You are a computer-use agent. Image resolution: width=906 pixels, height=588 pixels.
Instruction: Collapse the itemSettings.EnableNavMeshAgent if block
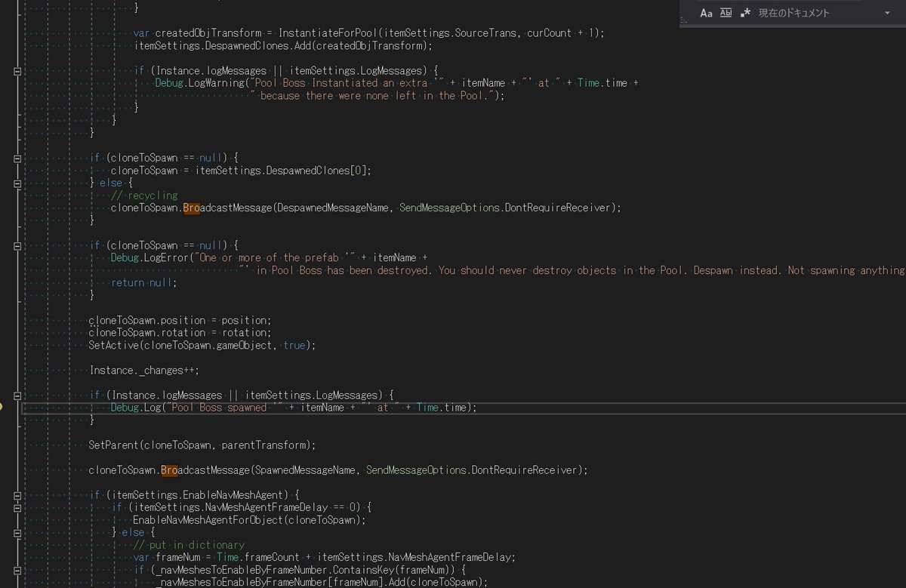17,495
